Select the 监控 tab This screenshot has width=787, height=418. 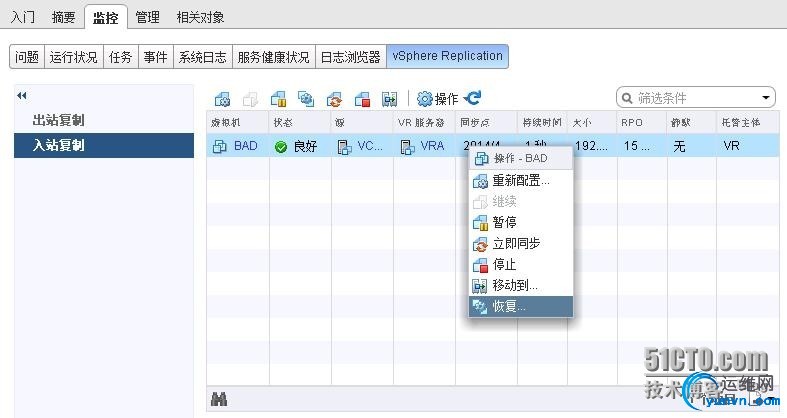pos(105,18)
